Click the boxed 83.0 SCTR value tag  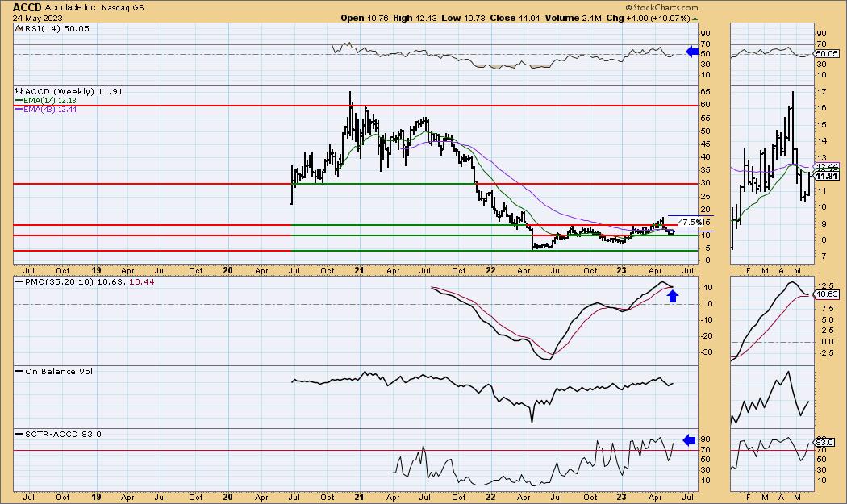pyautogui.click(x=825, y=442)
